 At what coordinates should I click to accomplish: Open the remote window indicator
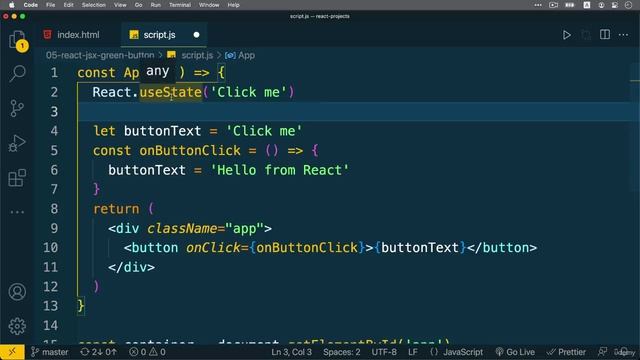tap(12, 352)
